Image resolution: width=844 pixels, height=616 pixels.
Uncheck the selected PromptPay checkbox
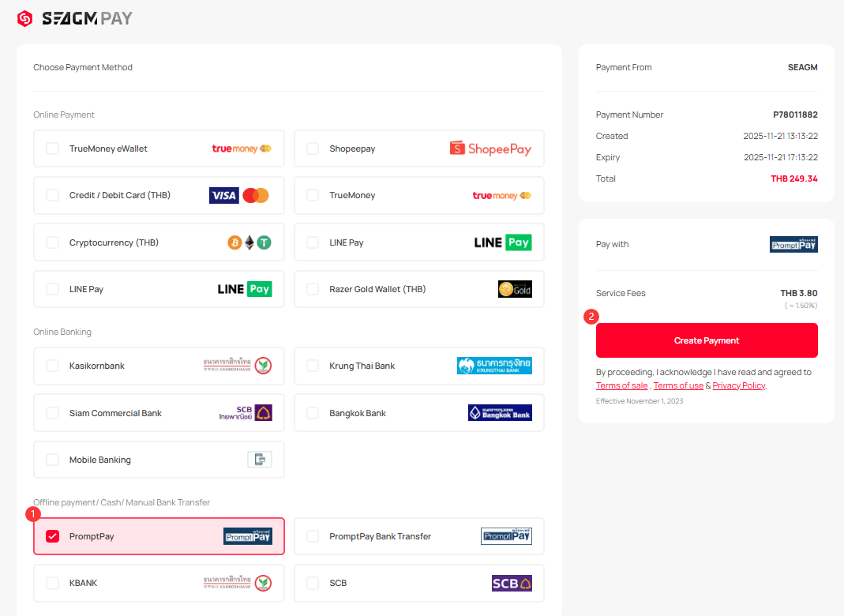pos(53,536)
